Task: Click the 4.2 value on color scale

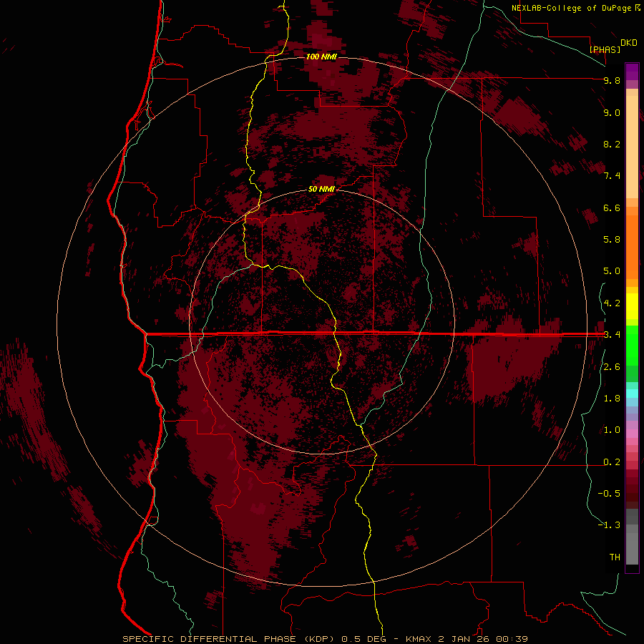Action: [612, 303]
